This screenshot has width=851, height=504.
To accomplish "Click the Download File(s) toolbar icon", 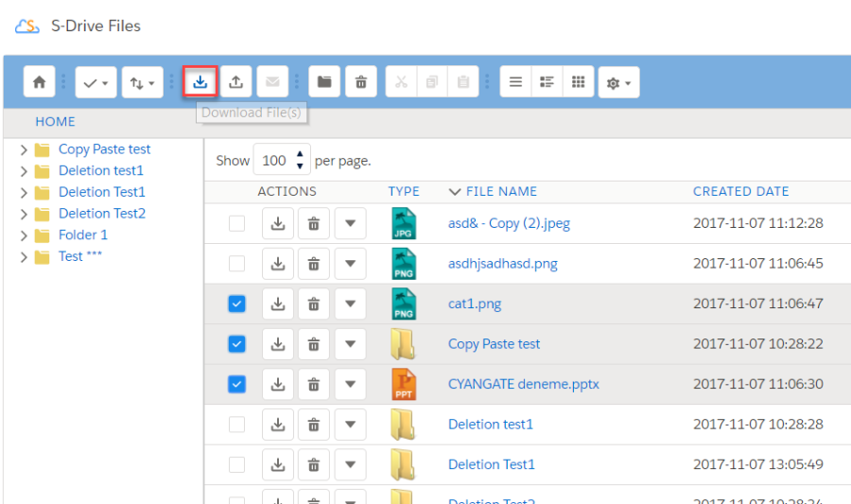I will click(200, 82).
